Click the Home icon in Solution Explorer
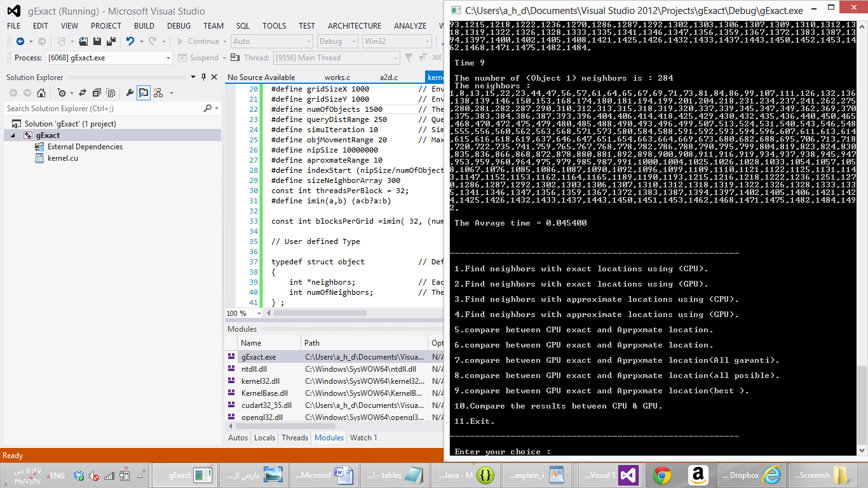Screen dimensions: 868x488 click(x=41, y=93)
